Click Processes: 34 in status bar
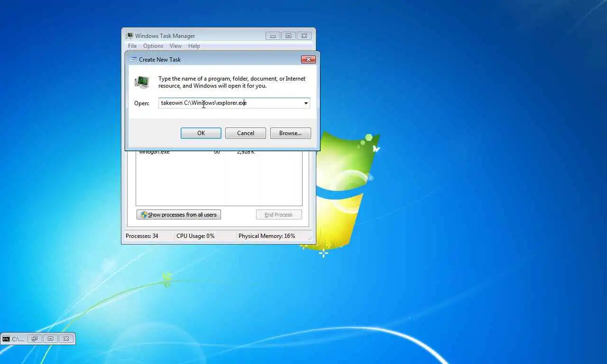 click(142, 236)
